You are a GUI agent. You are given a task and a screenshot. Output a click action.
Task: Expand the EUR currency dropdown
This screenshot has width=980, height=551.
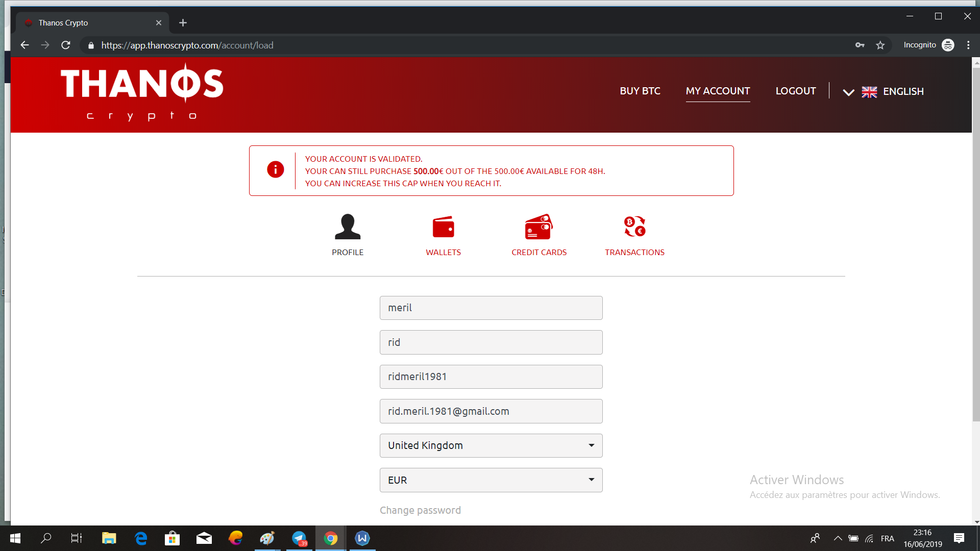pos(491,480)
